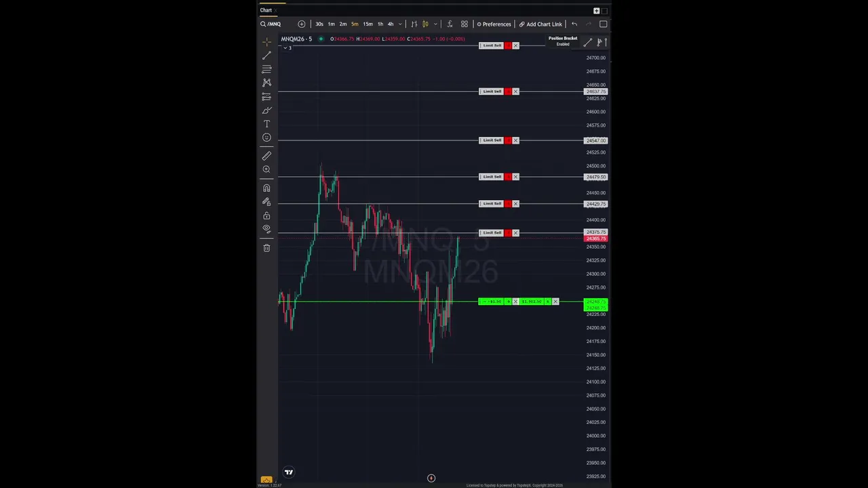This screenshot has width=868, height=488.
Task: Click the Limit Sell label at 24547.00
Action: [492, 140]
